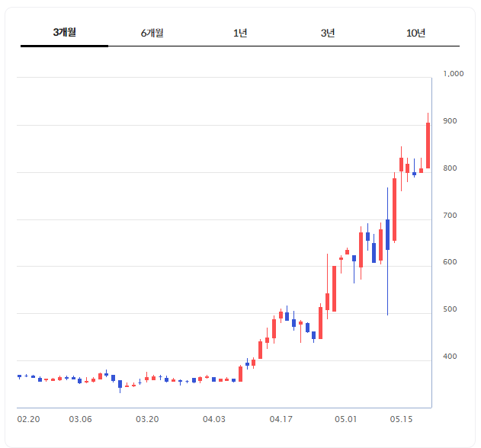Click the 03.20 date label
Screen dimensions: 481x448
click(x=147, y=419)
